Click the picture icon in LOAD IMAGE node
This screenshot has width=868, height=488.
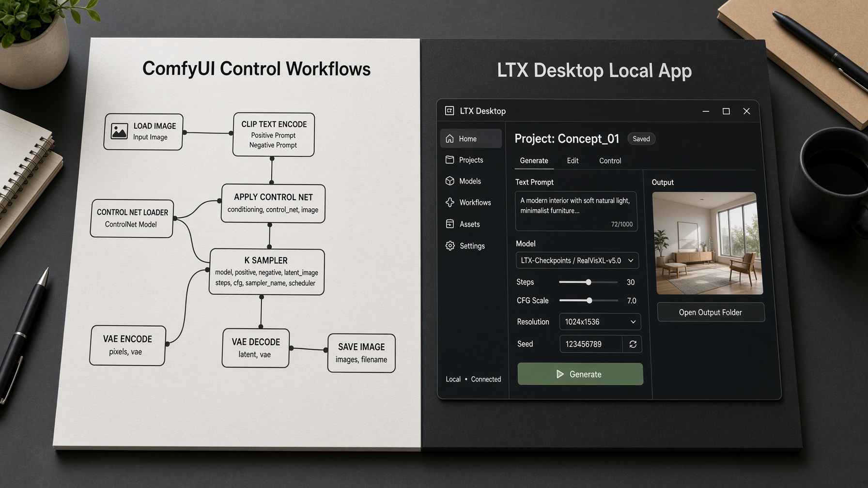(x=119, y=131)
